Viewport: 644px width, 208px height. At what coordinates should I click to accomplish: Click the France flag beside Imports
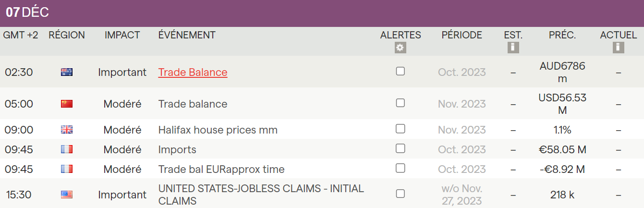tap(67, 149)
